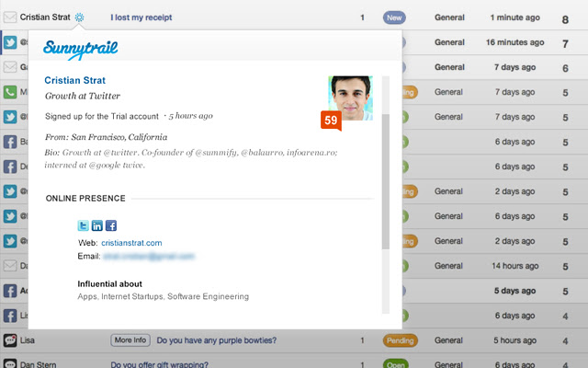This screenshot has height=368, width=588.
Task: Click the chat bubble icon beside Lisa
Action: click(10, 339)
